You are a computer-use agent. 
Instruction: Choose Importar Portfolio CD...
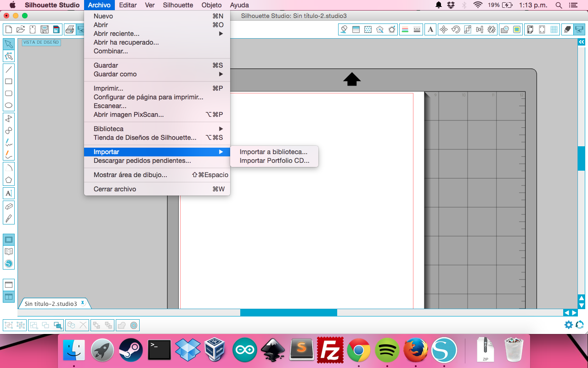tap(274, 161)
